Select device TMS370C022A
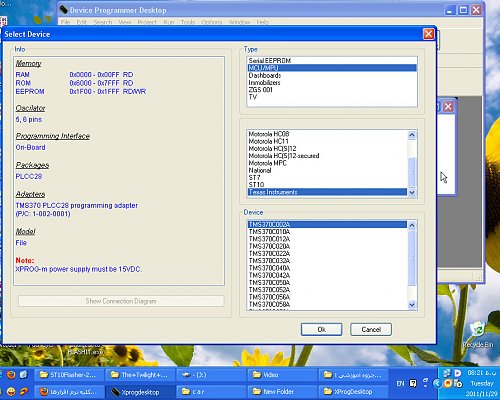 328,254
